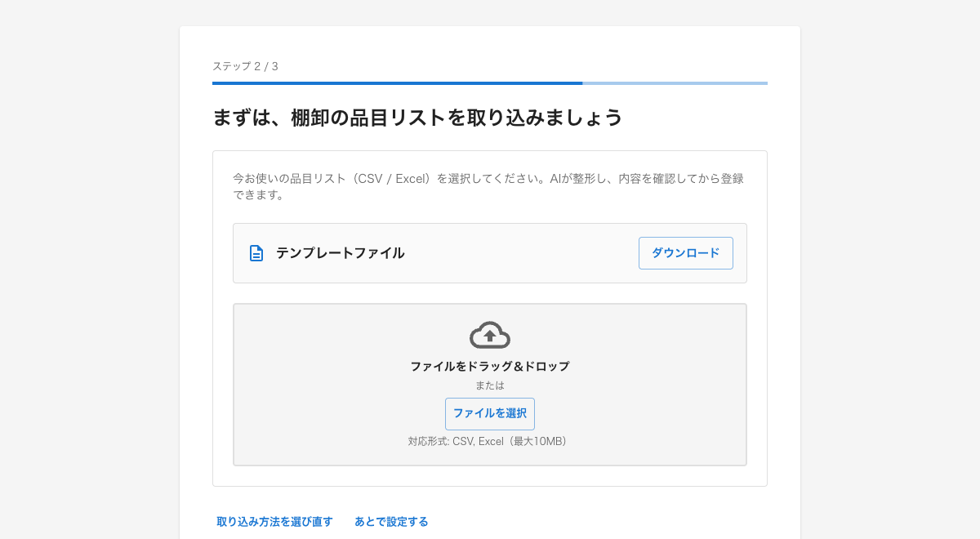
Task: Click the あとで設定する link
Action: click(x=391, y=521)
